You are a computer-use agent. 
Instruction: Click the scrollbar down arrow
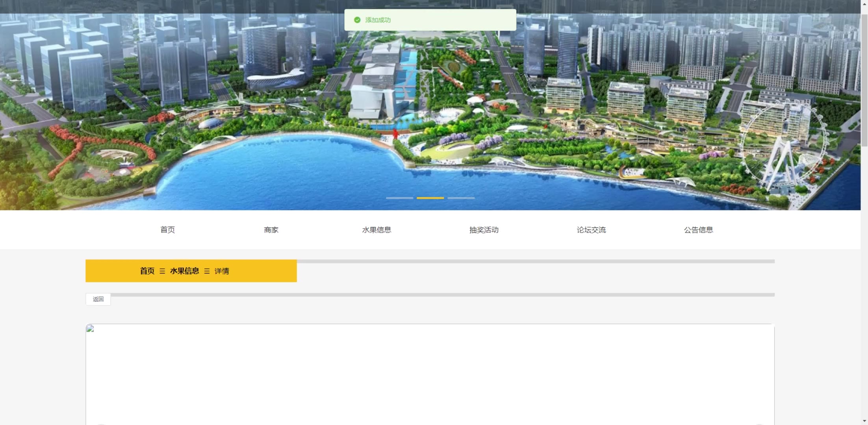coord(864,421)
